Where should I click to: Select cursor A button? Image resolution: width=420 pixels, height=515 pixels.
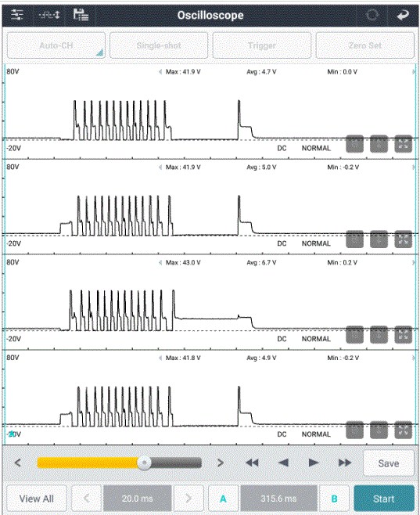point(223,499)
